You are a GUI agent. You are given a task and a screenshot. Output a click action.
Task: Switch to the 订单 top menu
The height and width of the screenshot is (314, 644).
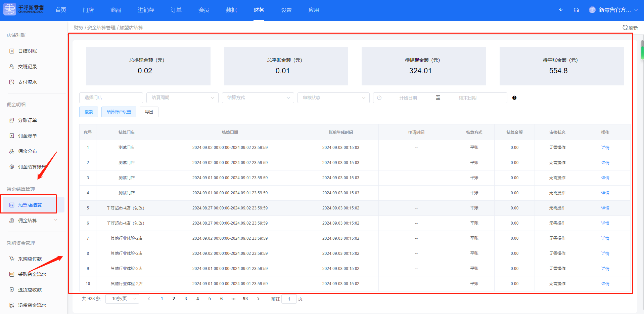click(x=176, y=10)
